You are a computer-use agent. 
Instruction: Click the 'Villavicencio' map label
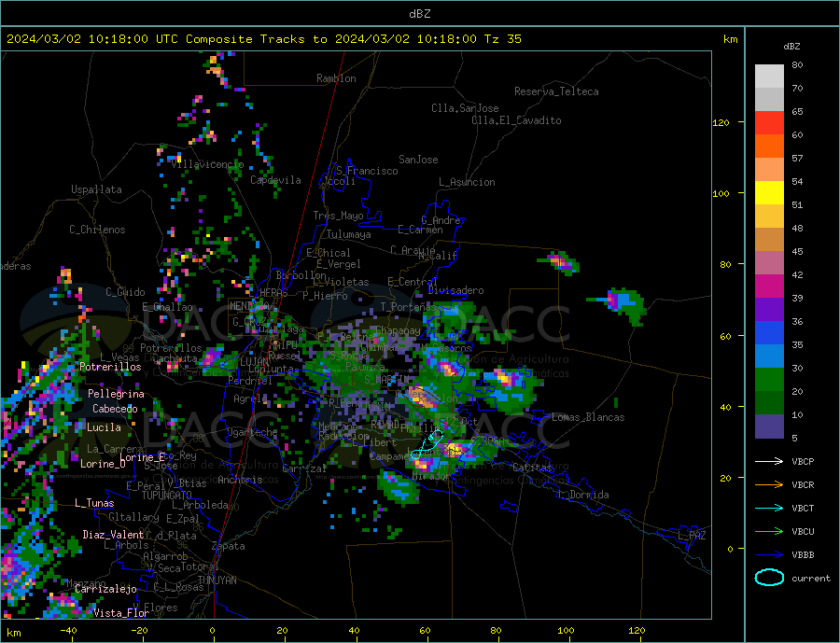pyautogui.click(x=207, y=164)
